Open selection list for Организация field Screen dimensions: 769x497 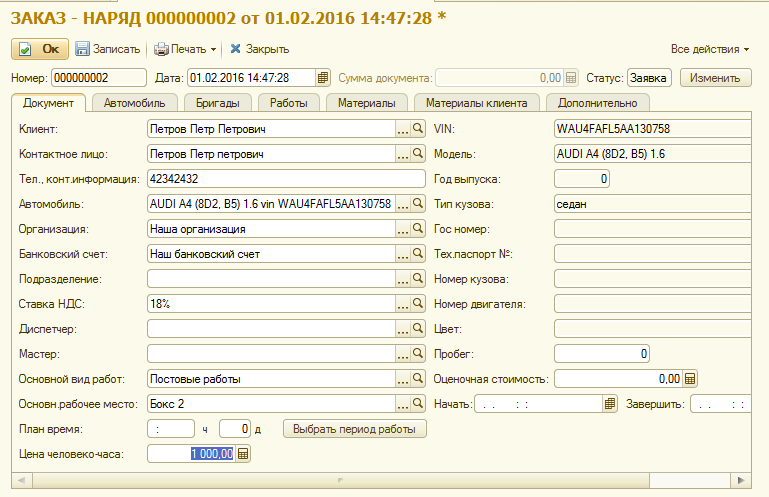(x=403, y=229)
